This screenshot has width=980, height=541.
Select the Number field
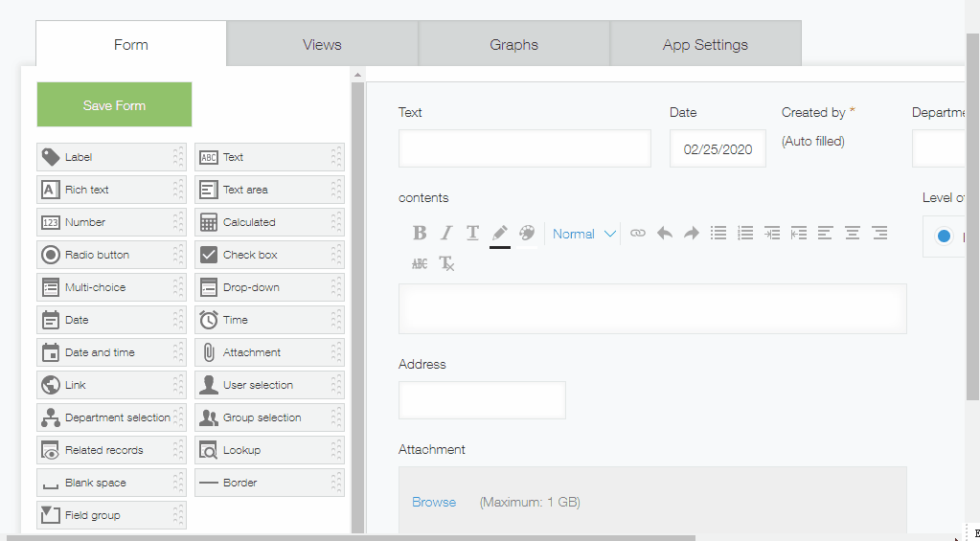coord(111,222)
